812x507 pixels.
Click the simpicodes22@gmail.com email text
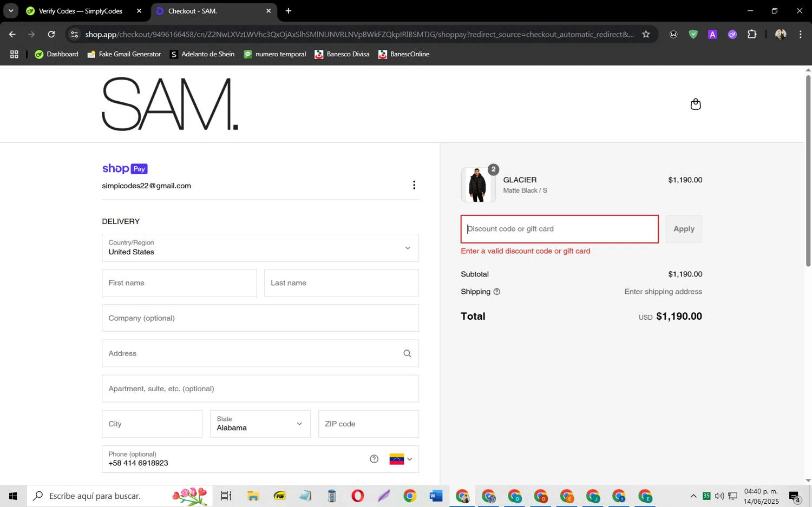[146, 186]
